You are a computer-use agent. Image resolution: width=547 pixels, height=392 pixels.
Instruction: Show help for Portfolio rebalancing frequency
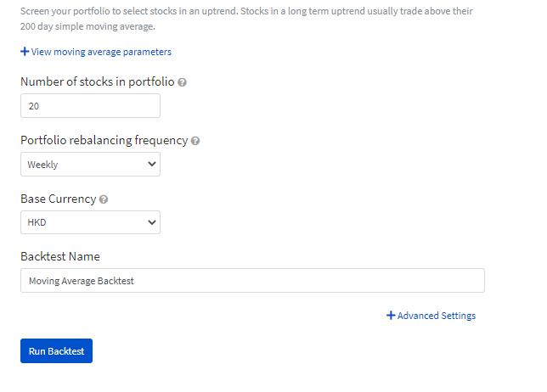(195, 141)
